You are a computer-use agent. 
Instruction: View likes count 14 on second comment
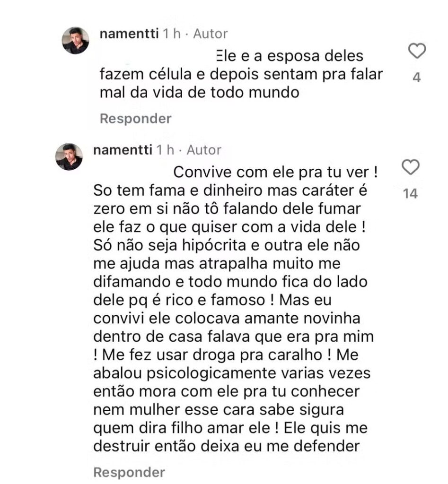coord(410,193)
